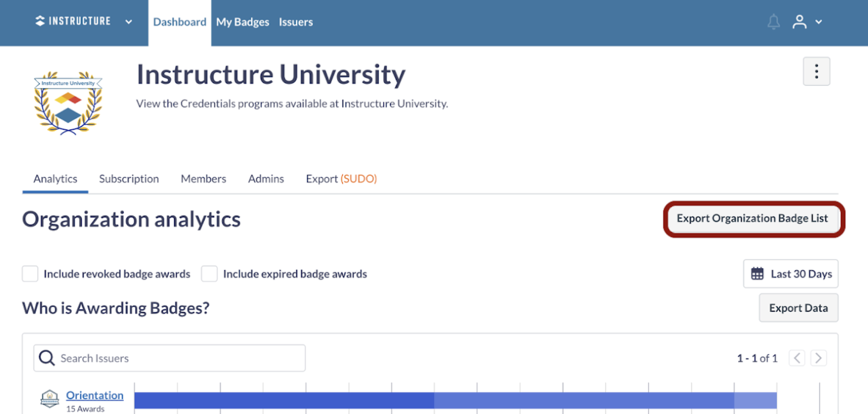Click the Instructure logo icon

(40, 21)
